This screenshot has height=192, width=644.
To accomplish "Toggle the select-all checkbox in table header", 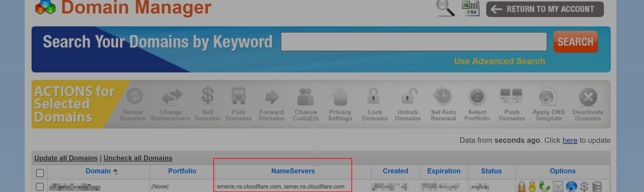I will (40, 173).
